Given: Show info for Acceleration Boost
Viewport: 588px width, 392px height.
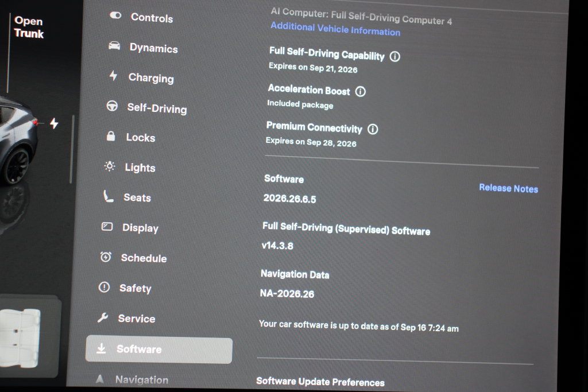Looking at the screenshot, I should 361,91.
